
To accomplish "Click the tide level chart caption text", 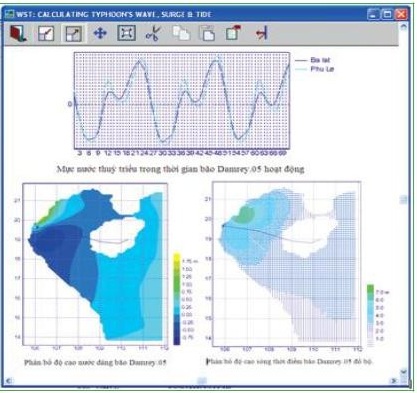I will (180, 169).
